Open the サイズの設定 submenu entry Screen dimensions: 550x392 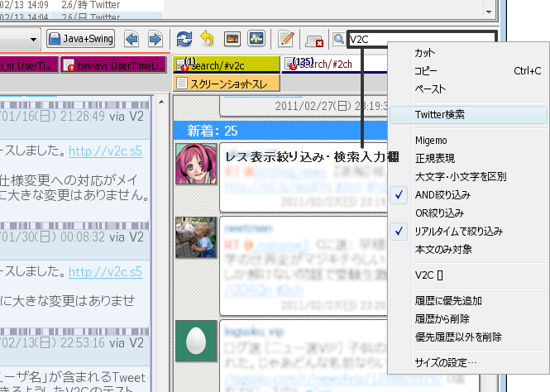pos(446,362)
